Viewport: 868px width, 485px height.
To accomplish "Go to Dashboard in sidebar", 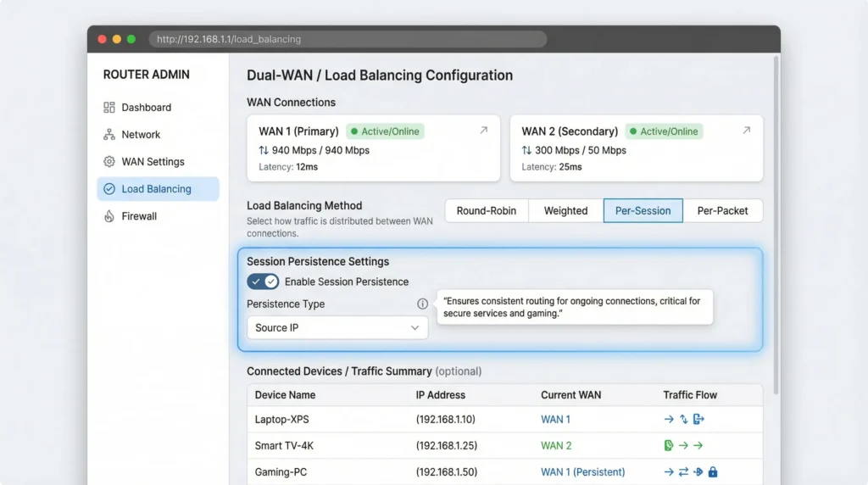I will (x=158, y=108).
